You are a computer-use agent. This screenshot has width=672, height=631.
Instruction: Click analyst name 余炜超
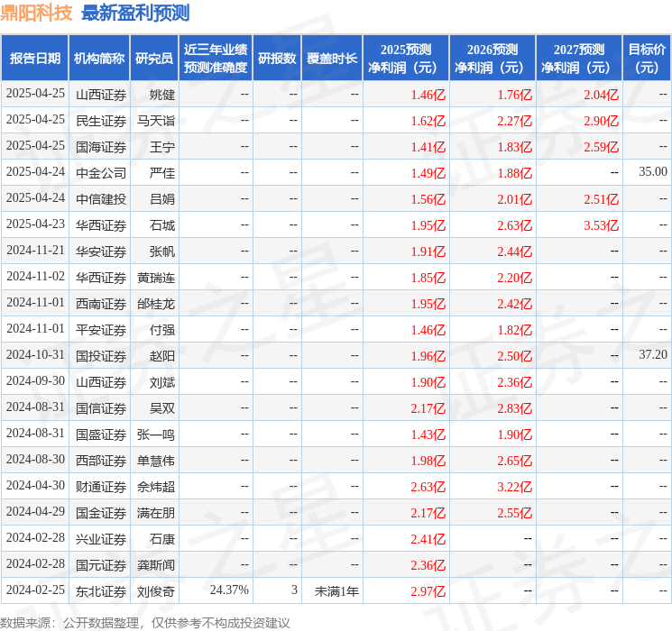click(x=156, y=487)
